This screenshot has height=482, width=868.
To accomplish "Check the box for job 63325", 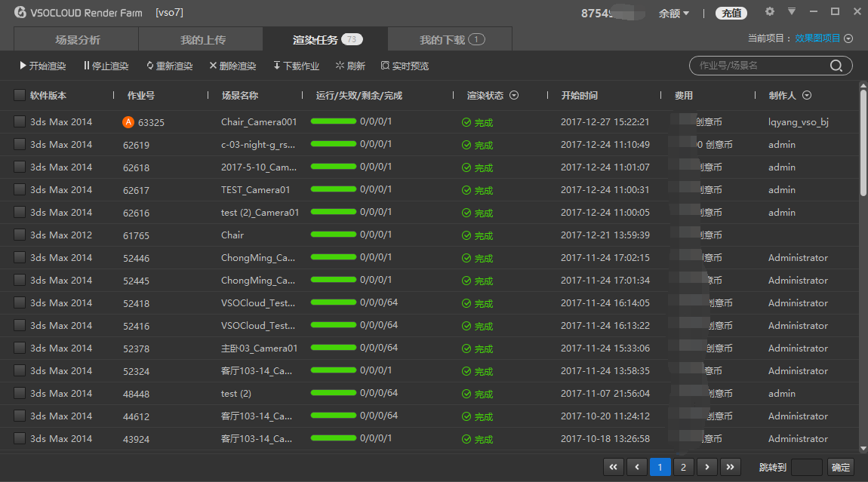I will point(20,121).
